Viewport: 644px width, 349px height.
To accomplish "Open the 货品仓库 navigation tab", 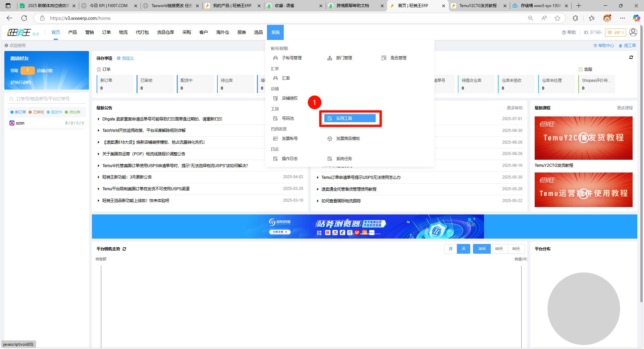I will (165, 32).
